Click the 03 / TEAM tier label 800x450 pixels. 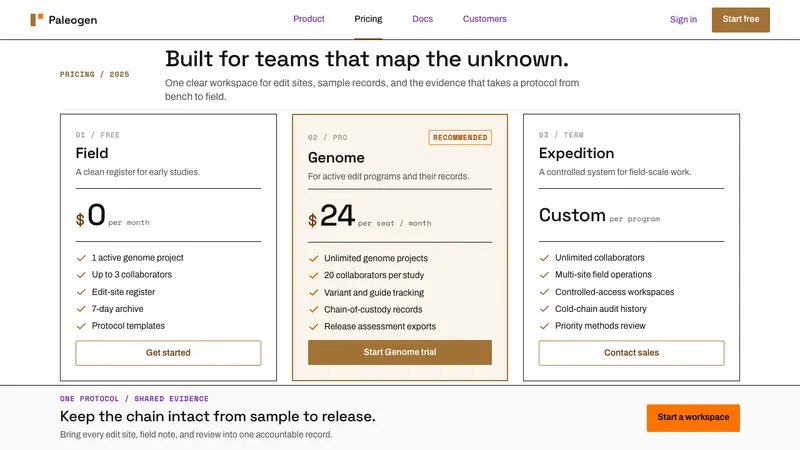tap(561, 135)
